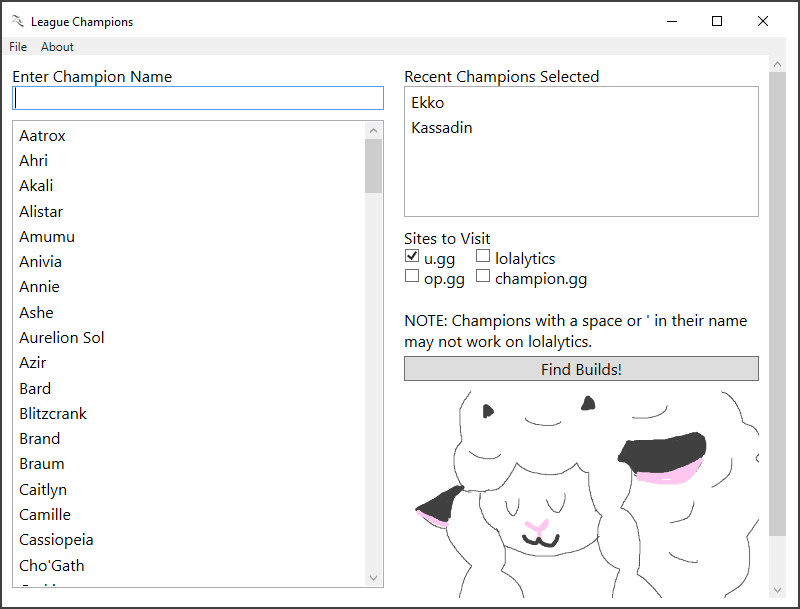Click champion list scrollbar down arrow
Viewport: 800px width, 609px height.
373,578
